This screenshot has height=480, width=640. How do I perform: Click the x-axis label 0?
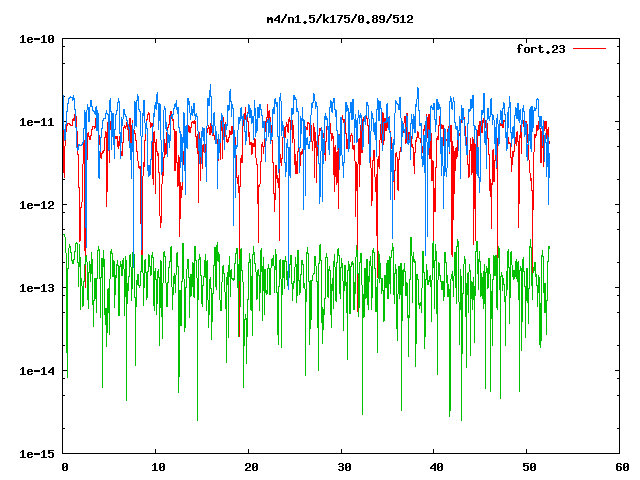tap(65, 467)
